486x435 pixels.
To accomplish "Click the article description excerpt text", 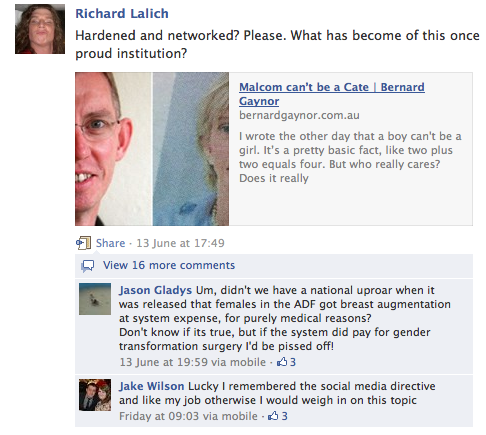I will (350, 157).
